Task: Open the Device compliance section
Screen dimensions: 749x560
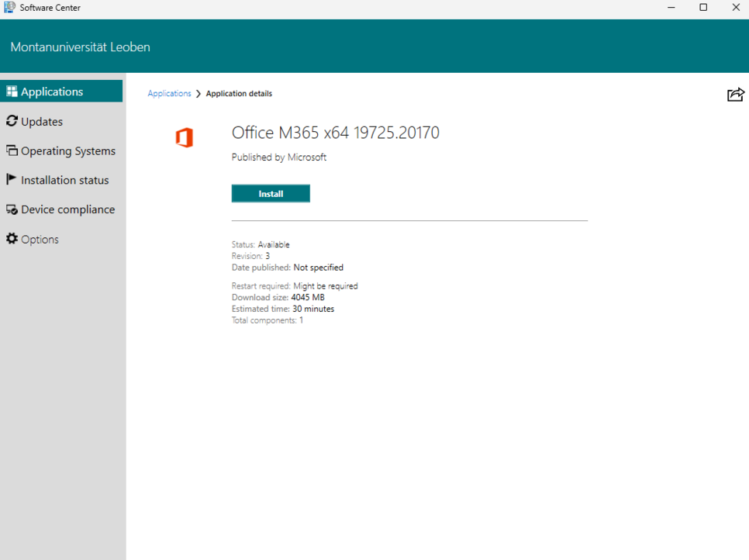Action: click(x=67, y=209)
